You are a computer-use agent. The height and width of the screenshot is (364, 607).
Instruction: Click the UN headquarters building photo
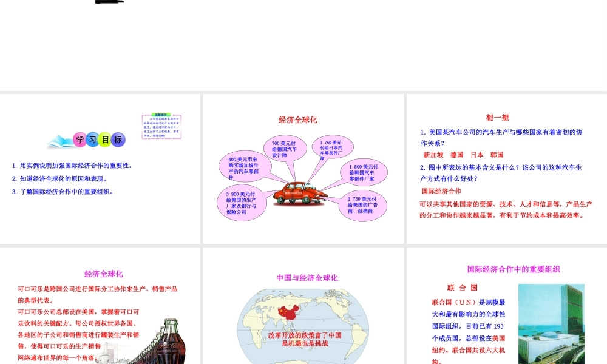coord(551,324)
